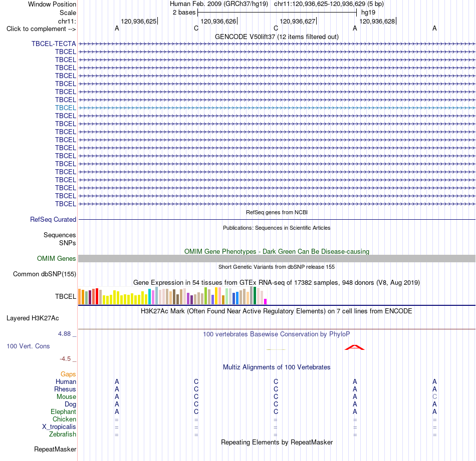Click the red PhyloP conservation peak
The image size is (476, 461).
(355, 347)
